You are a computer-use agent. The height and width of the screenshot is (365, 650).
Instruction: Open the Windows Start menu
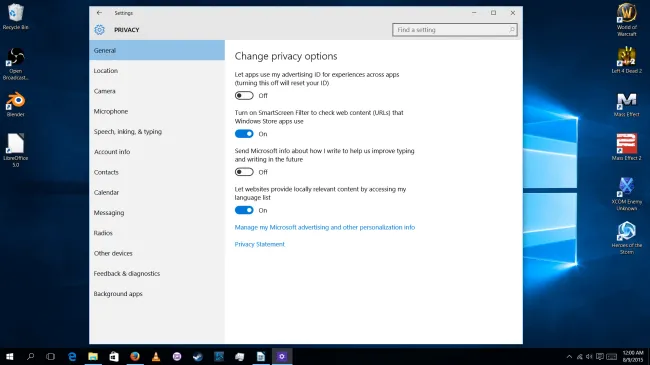10,356
